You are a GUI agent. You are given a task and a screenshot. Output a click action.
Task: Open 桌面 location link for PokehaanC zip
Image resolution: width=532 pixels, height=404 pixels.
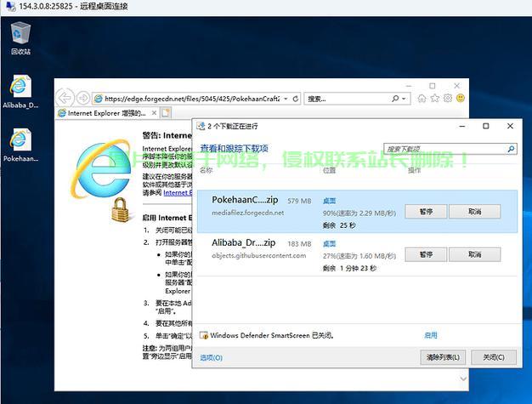coord(329,201)
